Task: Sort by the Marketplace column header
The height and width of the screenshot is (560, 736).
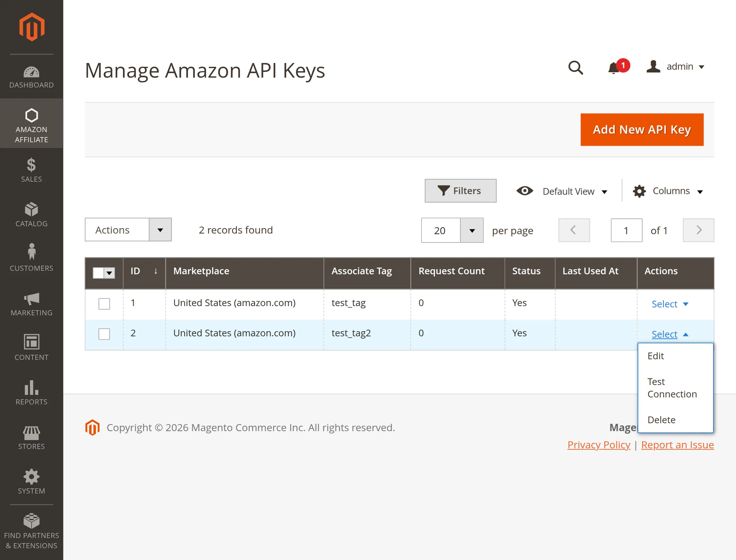Action: [x=244, y=273]
